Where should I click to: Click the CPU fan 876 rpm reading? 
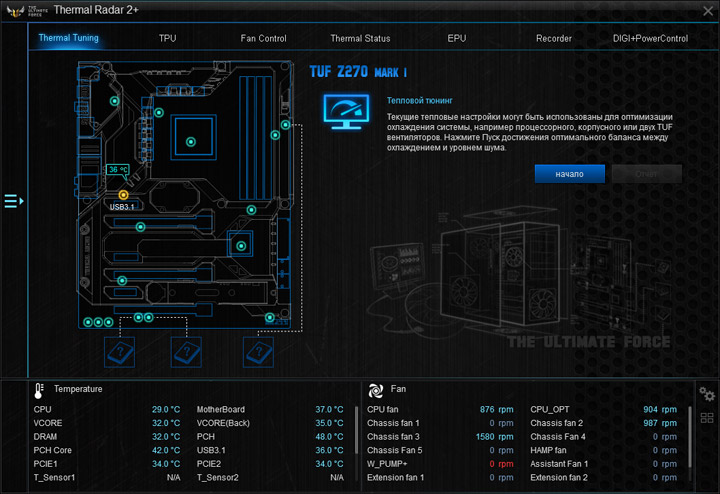click(x=496, y=410)
